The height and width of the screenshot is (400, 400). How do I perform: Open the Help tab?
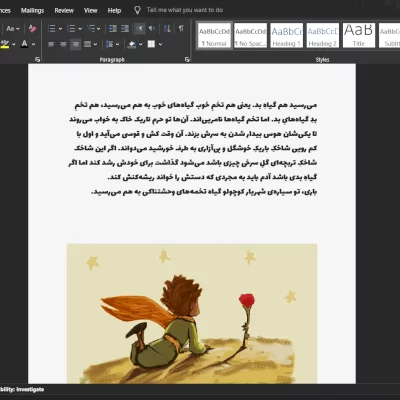(114, 11)
